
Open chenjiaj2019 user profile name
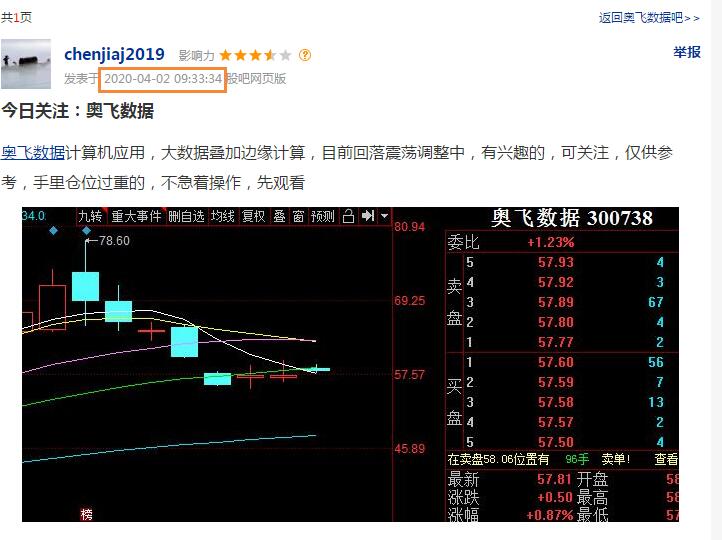click(x=114, y=54)
